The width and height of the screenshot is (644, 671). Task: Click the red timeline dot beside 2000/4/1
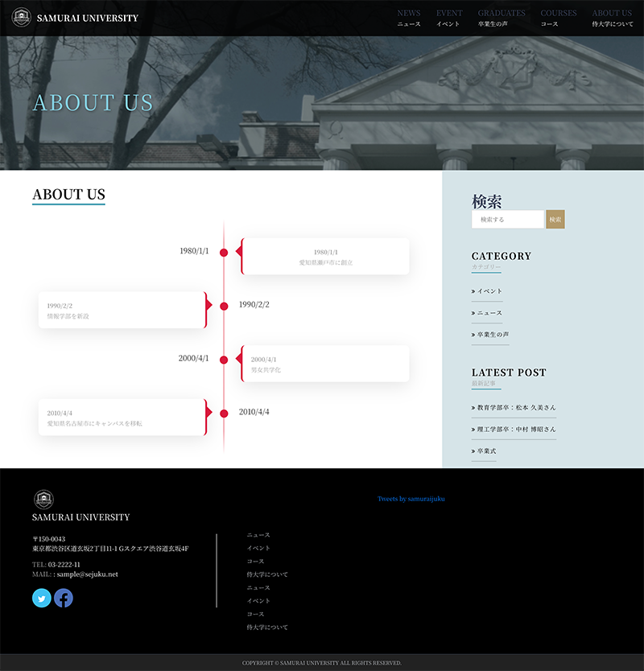click(x=224, y=360)
